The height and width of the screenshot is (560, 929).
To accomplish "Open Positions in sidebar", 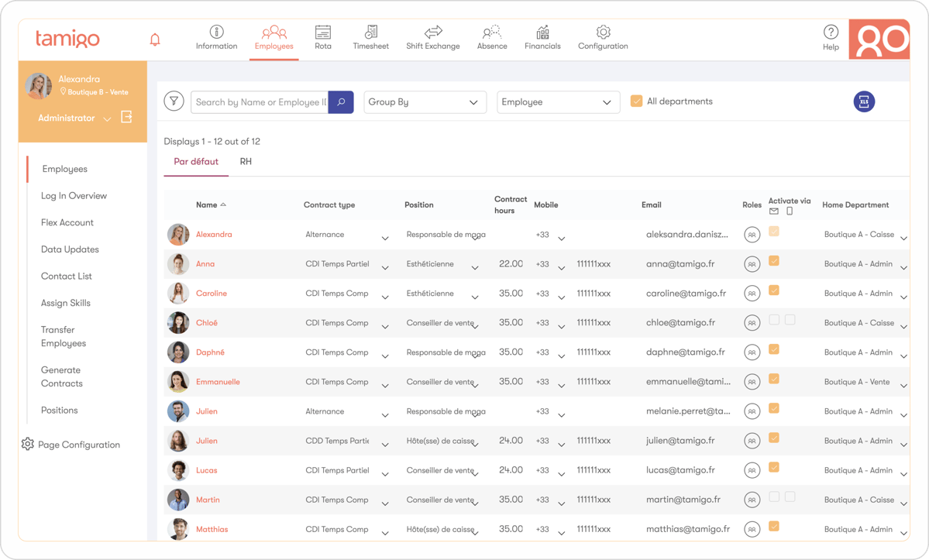I will [59, 411].
